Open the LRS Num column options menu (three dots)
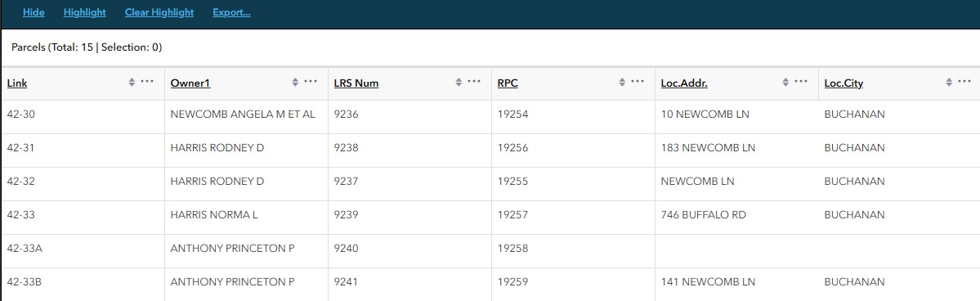The image size is (980, 301). (474, 81)
